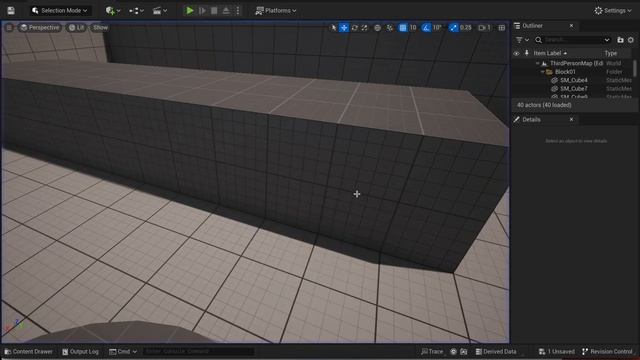640x360 pixels.
Task: Click the Eject from player icon
Action: pyautogui.click(x=226, y=11)
